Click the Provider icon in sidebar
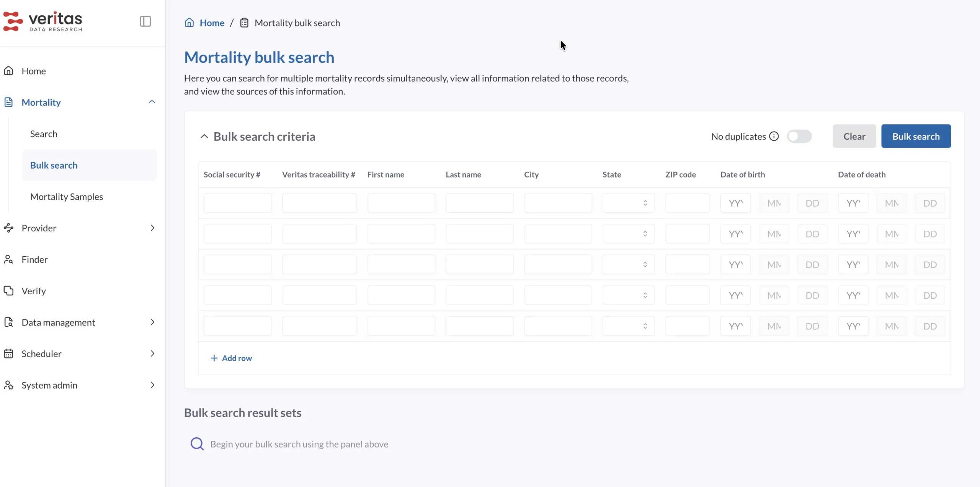Viewport: 980px width, 487px height. click(8, 228)
